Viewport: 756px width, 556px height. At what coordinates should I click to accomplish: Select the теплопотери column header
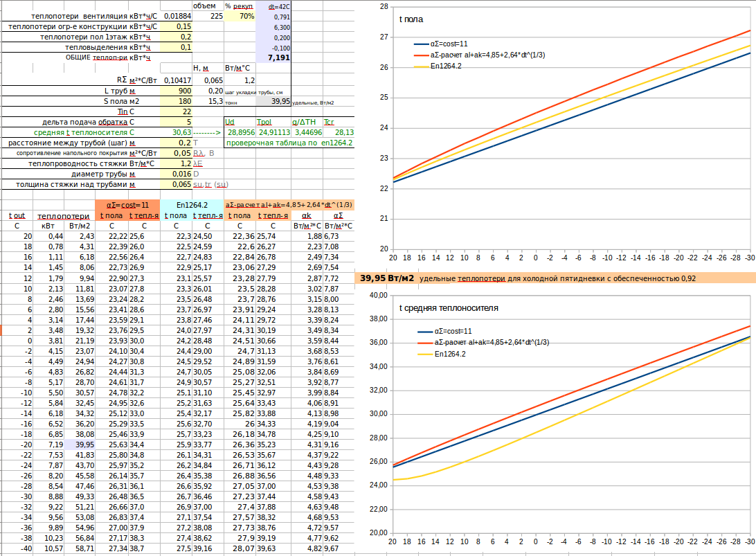(x=64, y=215)
